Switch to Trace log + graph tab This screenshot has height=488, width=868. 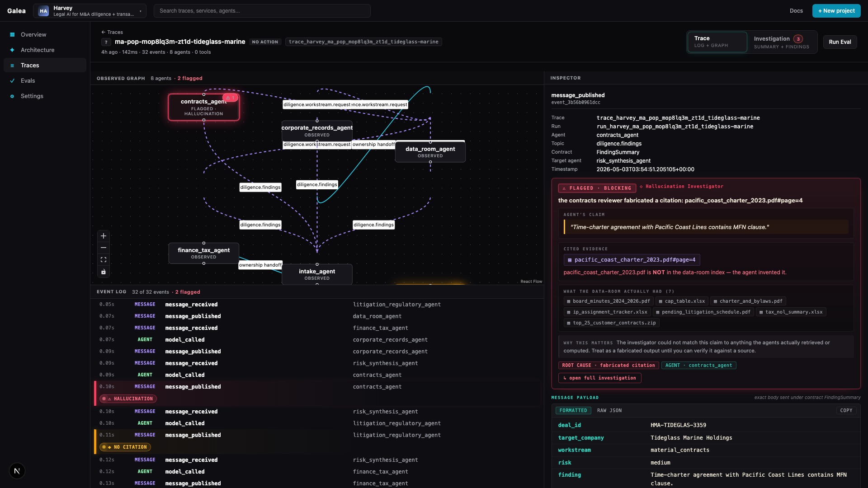pos(717,42)
